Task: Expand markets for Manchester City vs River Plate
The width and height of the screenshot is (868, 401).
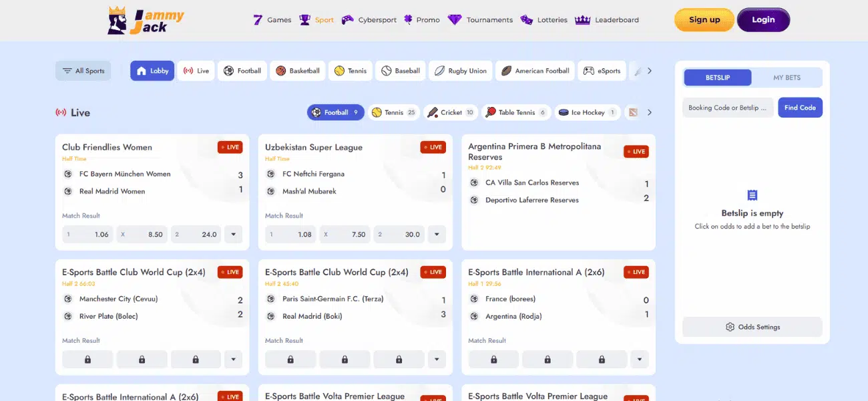Action: point(233,360)
